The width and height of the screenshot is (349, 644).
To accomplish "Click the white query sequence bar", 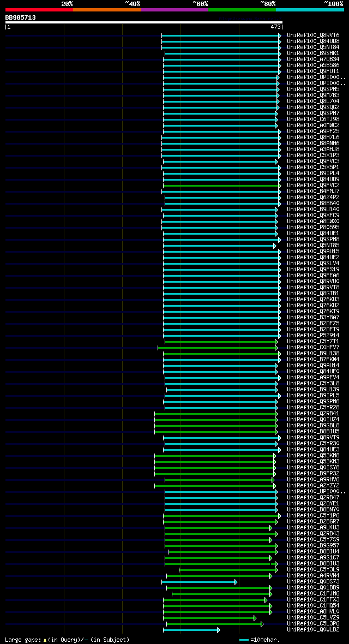I will [x=144, y=22].
